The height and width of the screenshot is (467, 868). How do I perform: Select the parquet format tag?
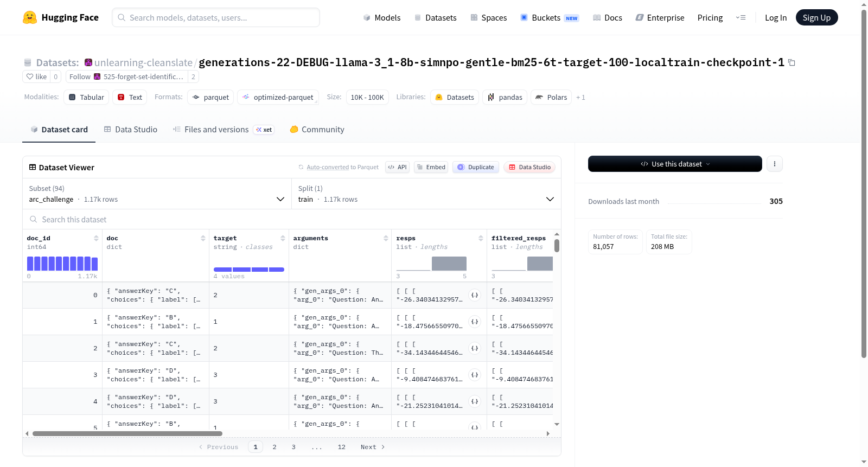point(210,97)
